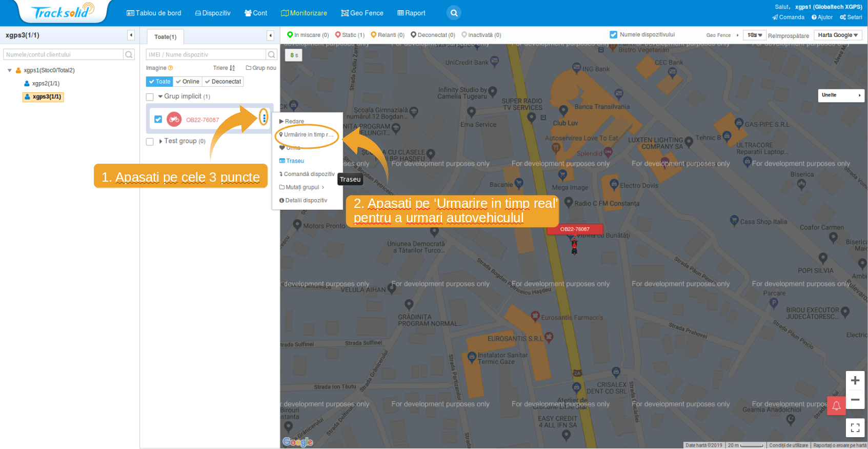Expand the Unelte tools menu

point(841,95)
